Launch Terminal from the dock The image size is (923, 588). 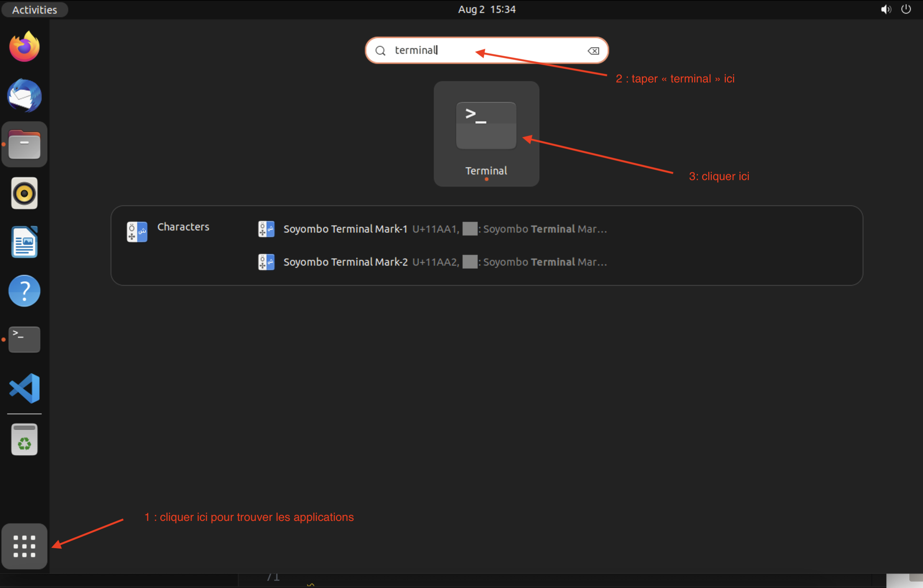coord(24,339)
